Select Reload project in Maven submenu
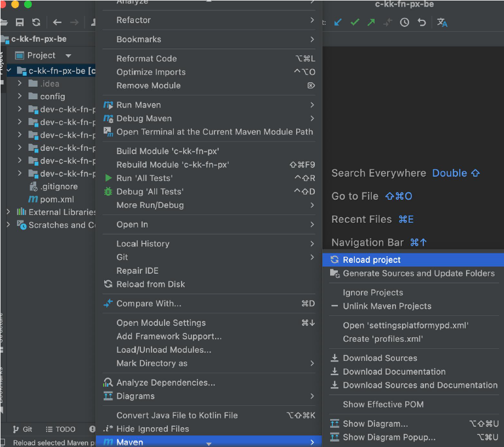 pyautogui.click(x=413, y=259)
